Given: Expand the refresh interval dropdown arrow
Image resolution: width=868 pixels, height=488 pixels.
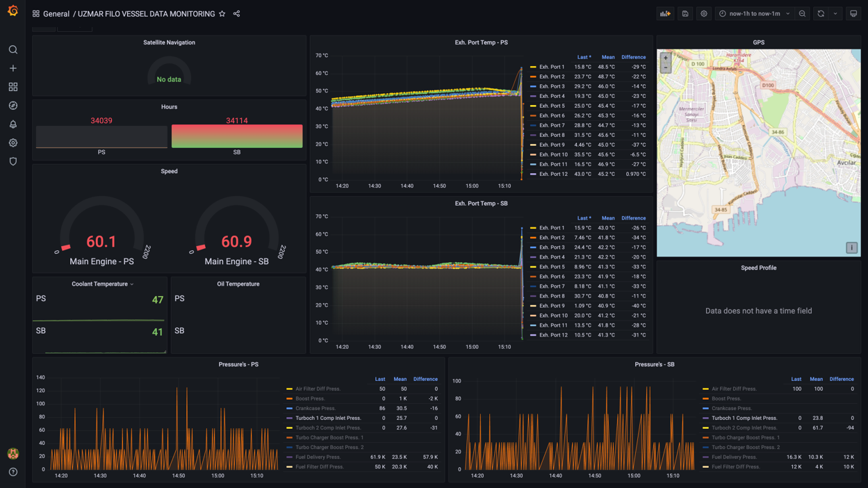Looking at the screenshot, I should (x=835, y=14).
